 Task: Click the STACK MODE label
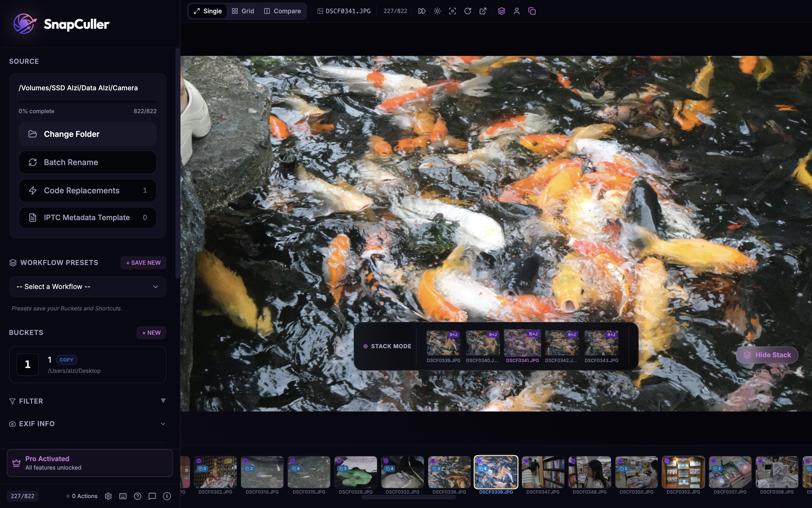[391, 346]
